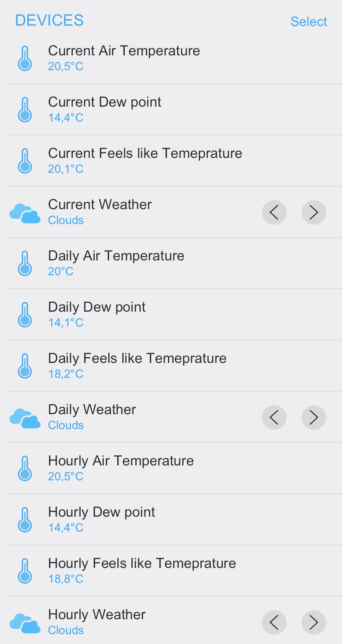Viewport: 342px width, 644px height.
Task: Click the Daily Dew point thermometer icon
Action: coord(25,315)
